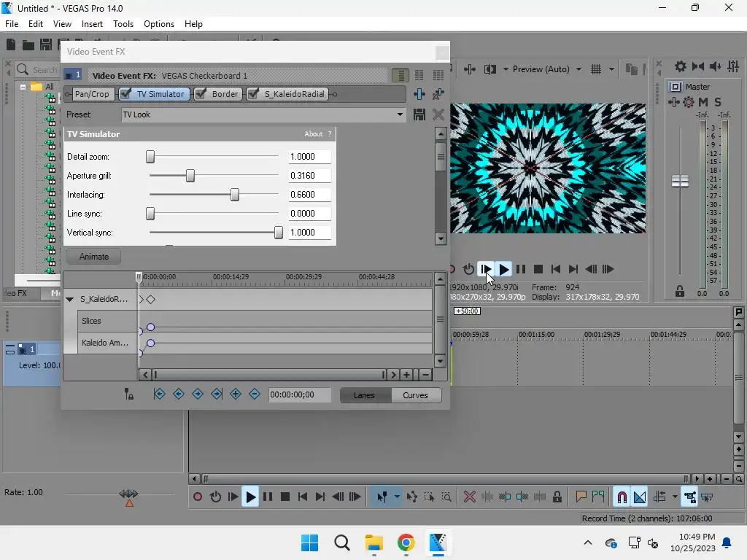Viewport: 747px width, 560px height.
Task: Click Master FX icon below Master label
Action: coord(673,102)
